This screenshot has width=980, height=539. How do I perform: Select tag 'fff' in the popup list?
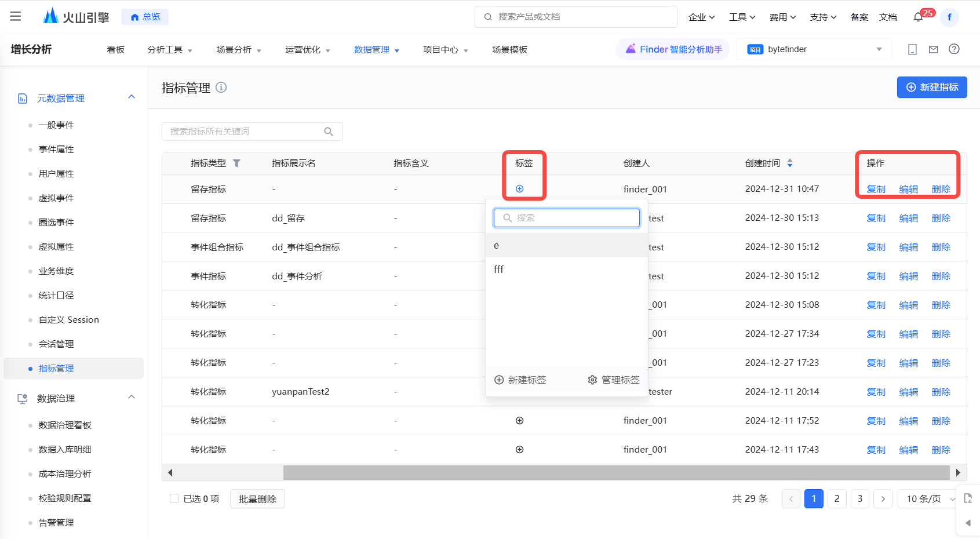[x=567, y=269]
